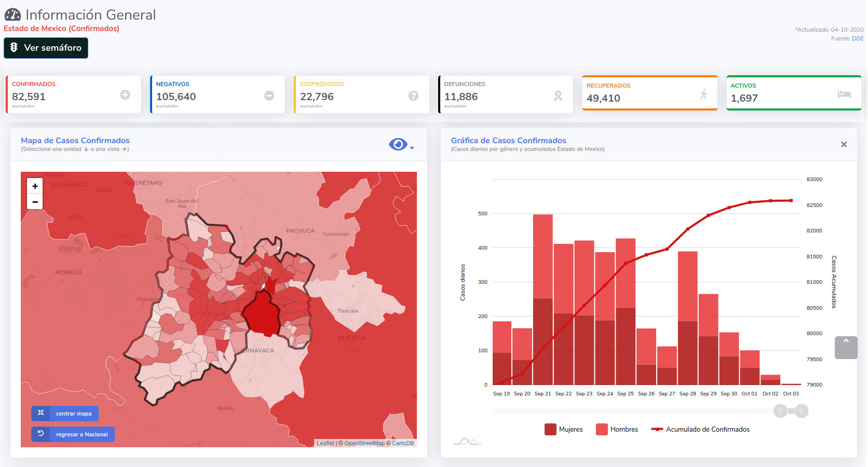Click the Sep 28 bar in chart
This screenshot has height=467, width=868.
[688, 318]
